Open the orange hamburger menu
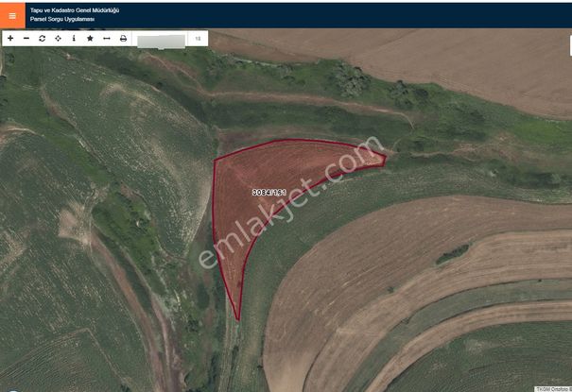The image size is (572, 392). click(x=12, y=15)
